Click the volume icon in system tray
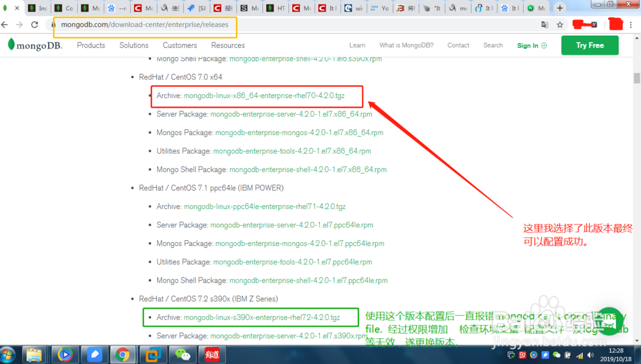The height and width of the screenshot is (364, 641). [591, 355]
